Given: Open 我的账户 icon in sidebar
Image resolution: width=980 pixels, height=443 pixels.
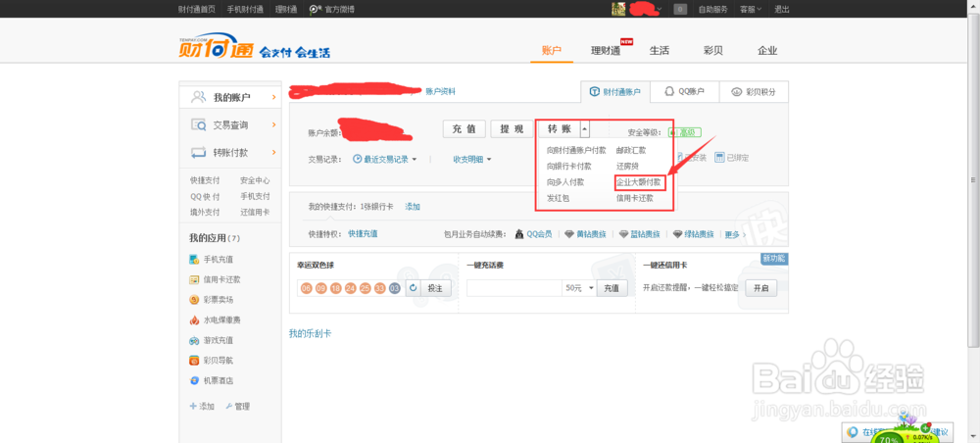Looking at the screenshot, I should 199,97.
